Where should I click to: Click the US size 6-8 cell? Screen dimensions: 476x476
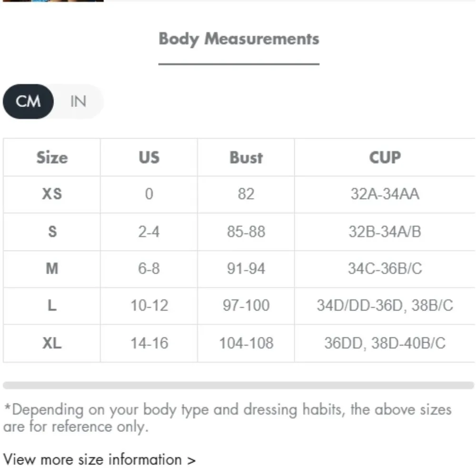click(149, 269)
